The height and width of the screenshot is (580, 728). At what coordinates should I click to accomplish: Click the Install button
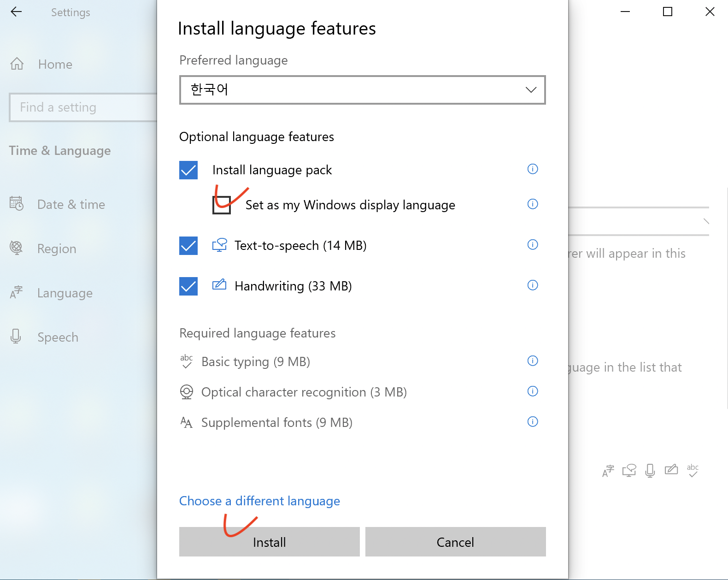click(x=270, y=542)
